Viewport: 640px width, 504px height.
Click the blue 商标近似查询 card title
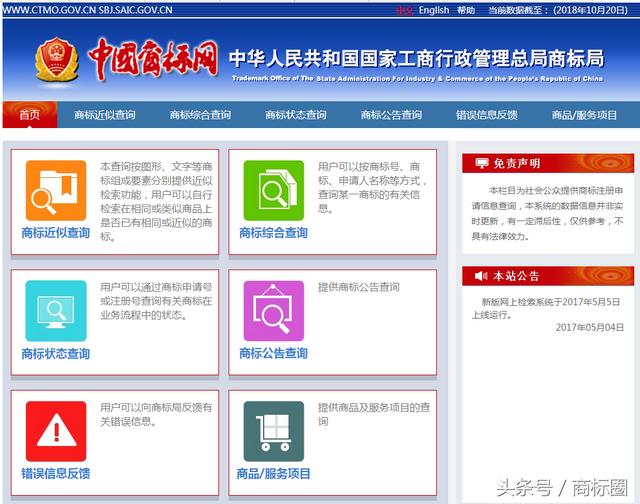tap(56, 233)
